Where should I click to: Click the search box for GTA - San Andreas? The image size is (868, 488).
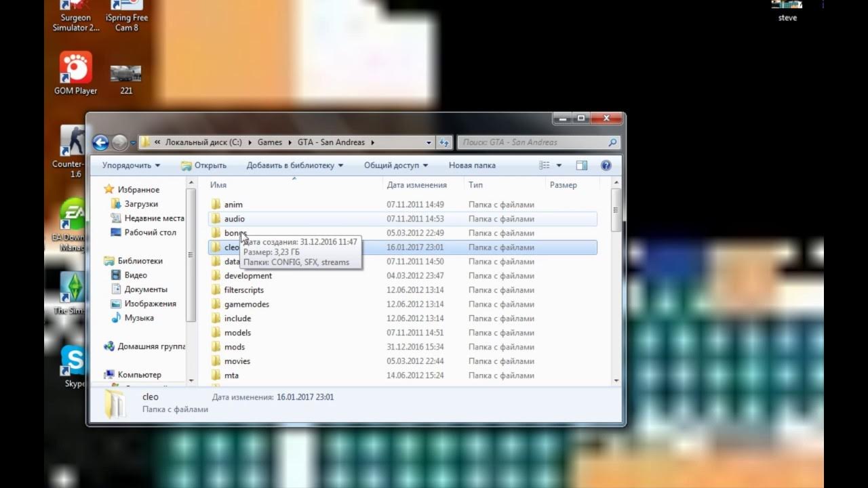[538, 142]
